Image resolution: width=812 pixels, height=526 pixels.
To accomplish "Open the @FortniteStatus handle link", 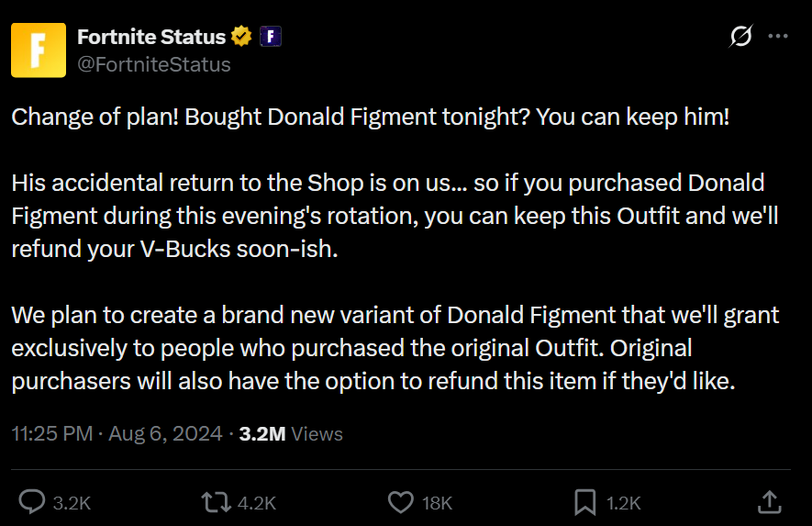I will click(x=154, y=65).
